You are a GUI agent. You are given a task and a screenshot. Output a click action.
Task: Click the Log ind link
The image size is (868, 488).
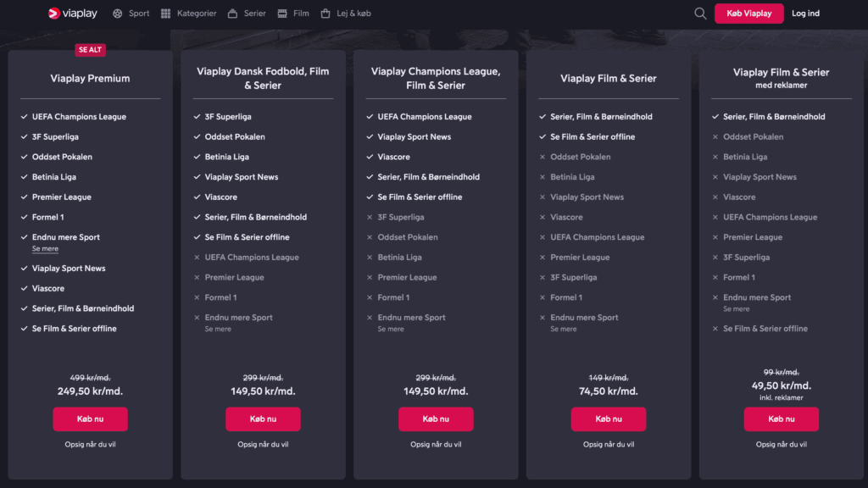point(805,14)
